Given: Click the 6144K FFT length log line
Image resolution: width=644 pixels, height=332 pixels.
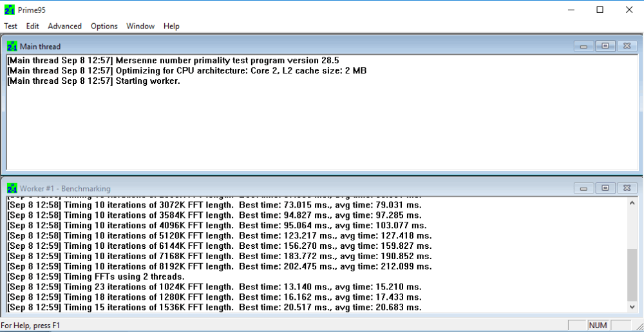Looking at the screenshot, I should 220,246.
